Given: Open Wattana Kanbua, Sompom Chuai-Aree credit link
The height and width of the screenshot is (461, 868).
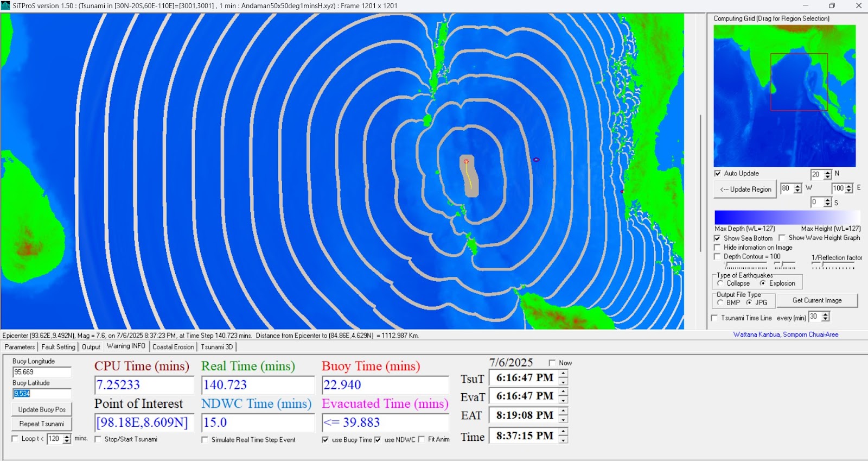Looking at the screenshot, I should coord(786,334).
